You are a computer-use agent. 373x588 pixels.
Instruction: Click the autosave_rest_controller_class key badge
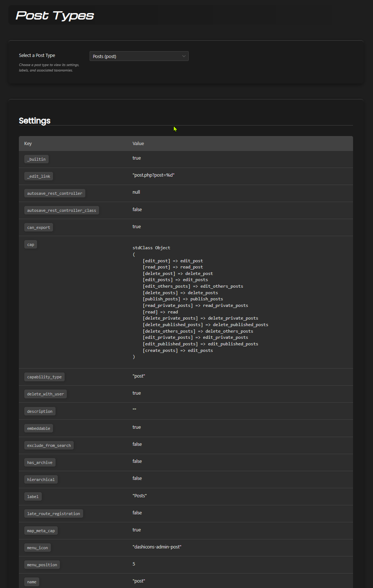61,210
